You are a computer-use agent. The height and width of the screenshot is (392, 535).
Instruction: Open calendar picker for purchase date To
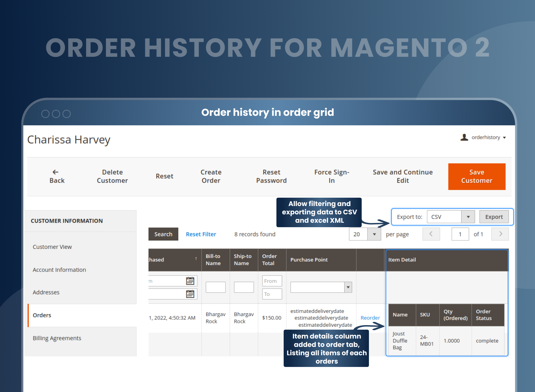[x=190, y=294]
